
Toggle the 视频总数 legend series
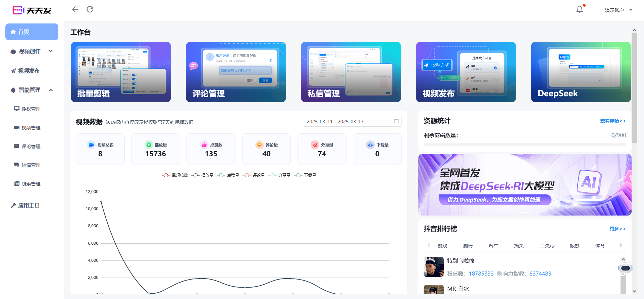pos(175,175)
